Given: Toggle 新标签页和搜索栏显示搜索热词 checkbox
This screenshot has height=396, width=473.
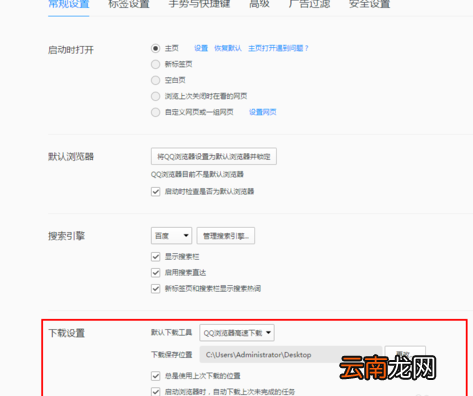Looking at the screenshot, I should pyautogui.click(x=156, y=289).
